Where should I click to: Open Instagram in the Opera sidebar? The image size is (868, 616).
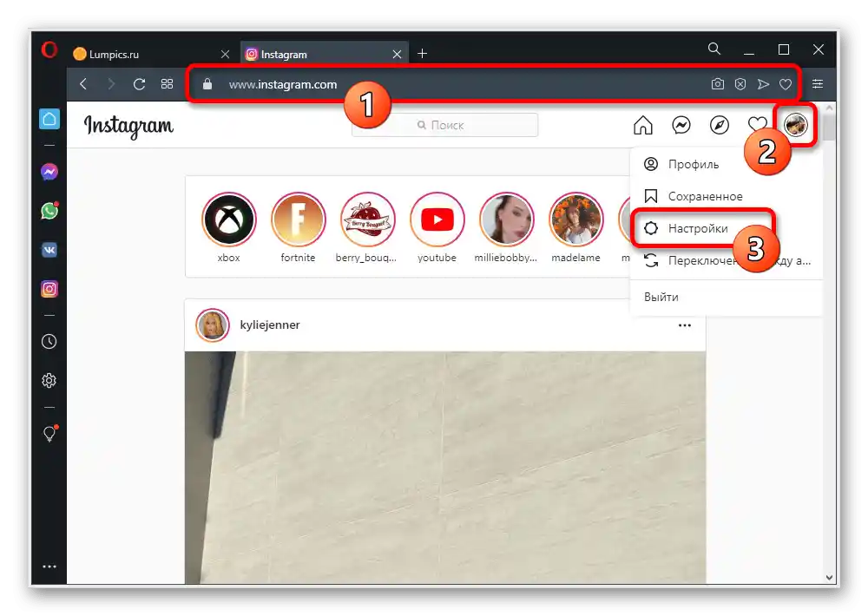click(49, 289)
